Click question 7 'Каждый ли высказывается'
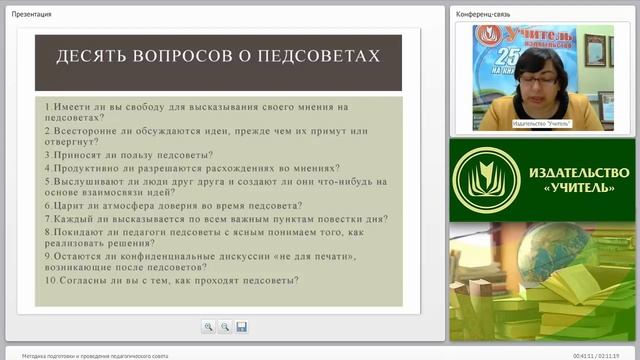This screenshot has height=360, width=640. (216, 219)
